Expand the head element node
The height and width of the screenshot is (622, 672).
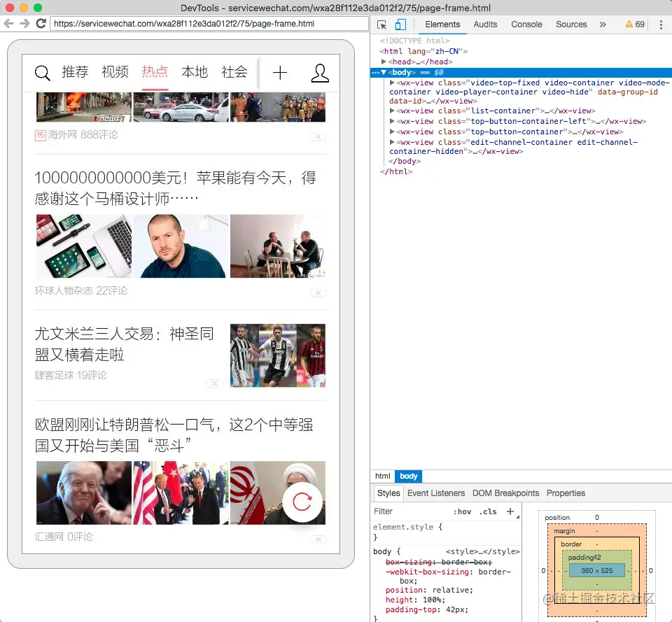(x=384, y=62)
